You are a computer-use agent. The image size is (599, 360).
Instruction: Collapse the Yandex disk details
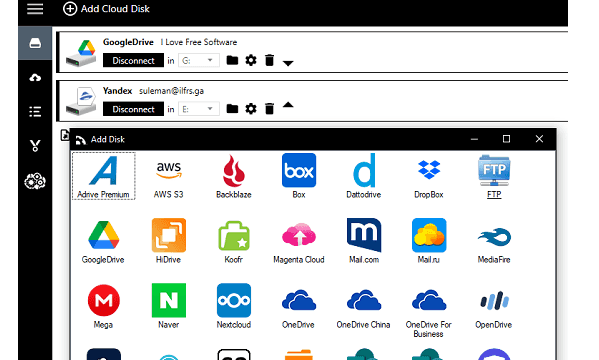point(288,105)
